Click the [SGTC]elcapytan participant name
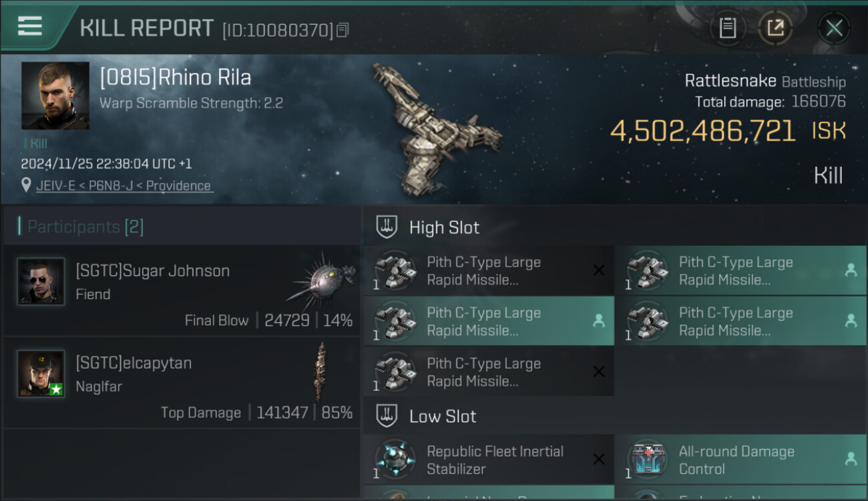This screenshot has width=868, height=501. (x=134, y=363)
